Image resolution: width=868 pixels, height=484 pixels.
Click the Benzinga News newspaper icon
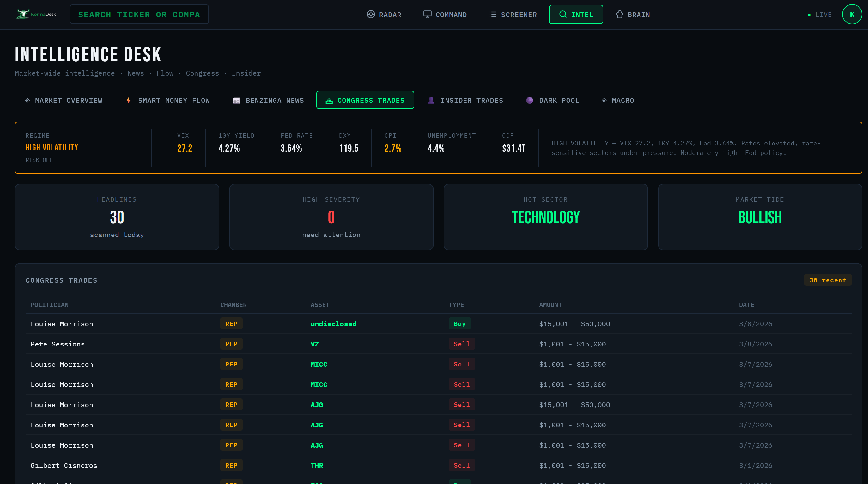236,101
